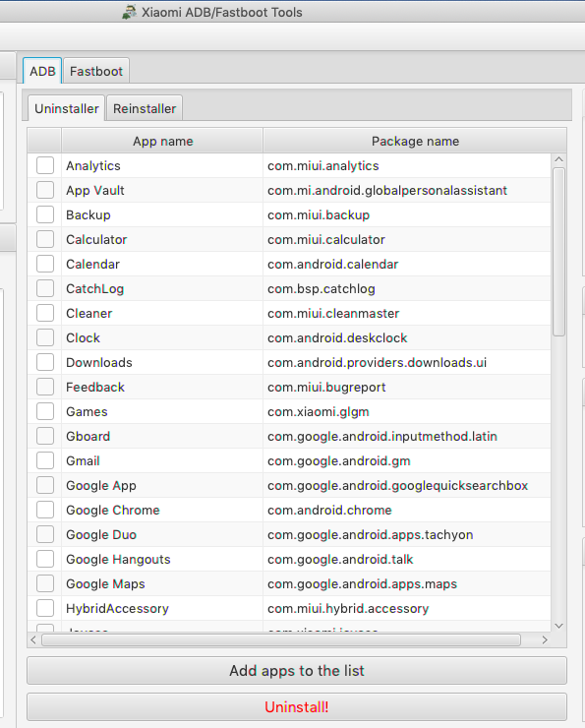Screen dimensions: 585x728
Task: Mark the Google Hangouts checkbox
Action: click(45, 559)
